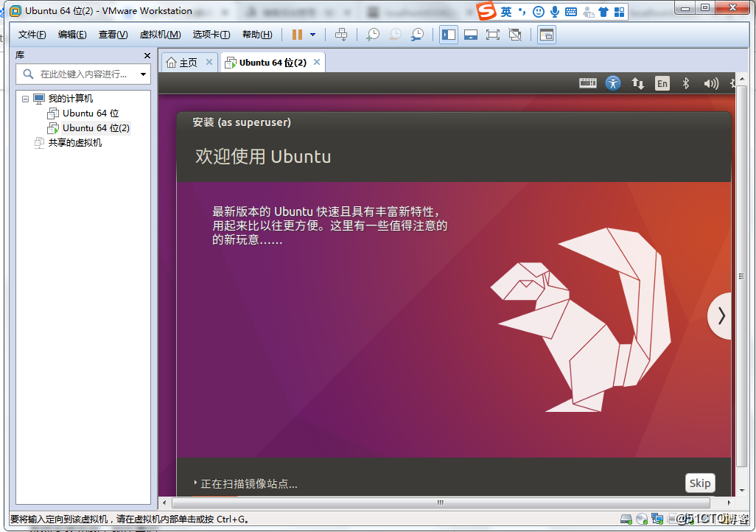Open the 查看(V) menu

[113, 35]
